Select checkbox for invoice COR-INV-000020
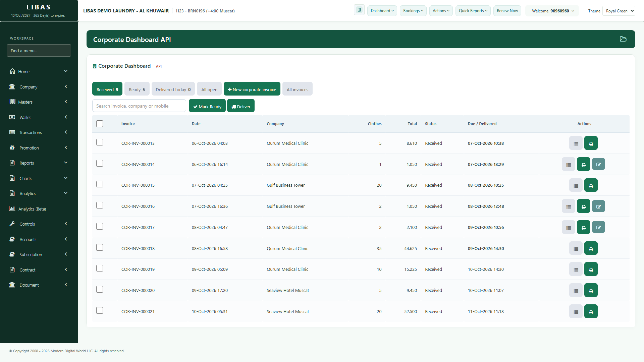The width and height of the screenshot is (644, 362). pos(100,289)
